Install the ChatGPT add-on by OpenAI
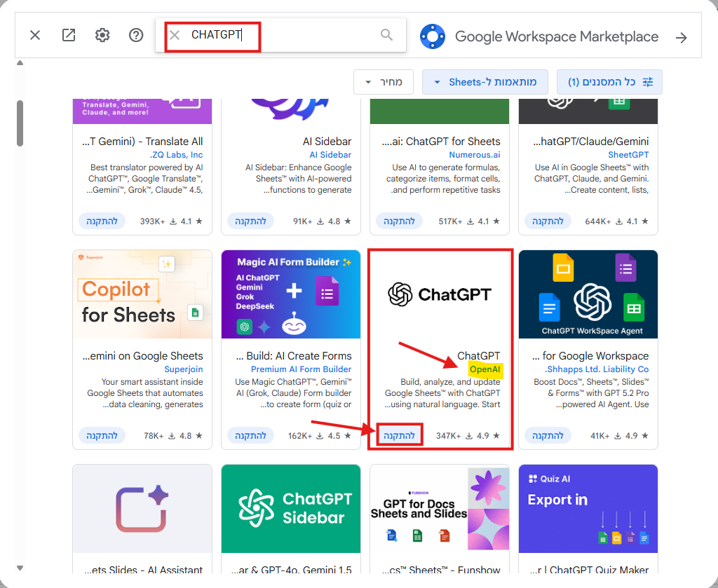 click(399, 436)
